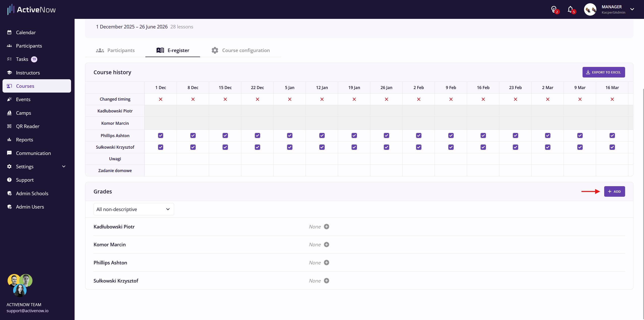Toggle Sułkowski Krzysztof attendance on 22 Dec
This screenshot has height=320, width=644.
(257, 147)
